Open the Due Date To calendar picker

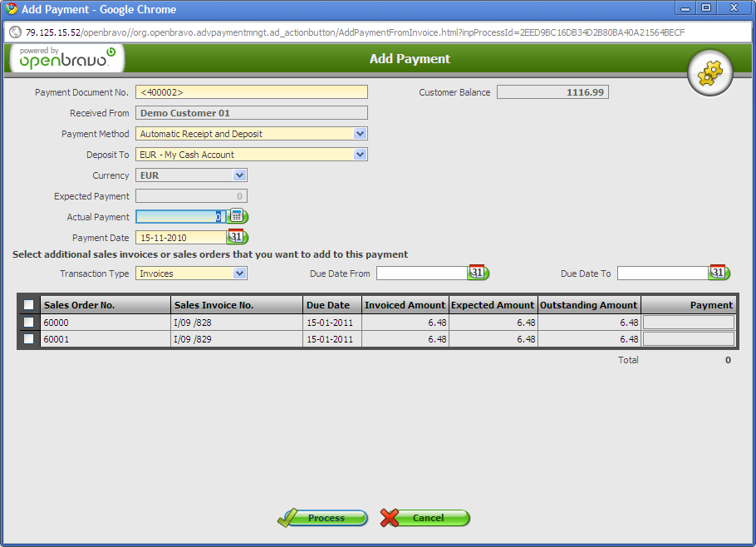[718, 273]
